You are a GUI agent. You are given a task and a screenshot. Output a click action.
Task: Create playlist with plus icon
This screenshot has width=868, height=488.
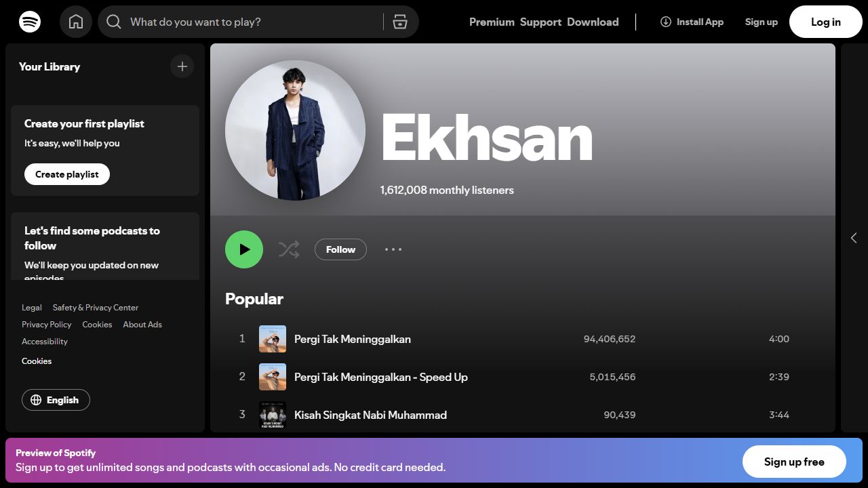click(x=182, y=66)
